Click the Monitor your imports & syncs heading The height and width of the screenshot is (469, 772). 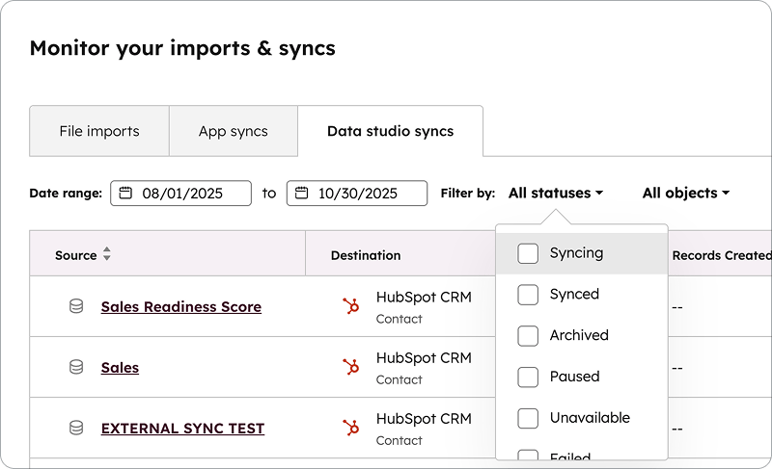183,48
